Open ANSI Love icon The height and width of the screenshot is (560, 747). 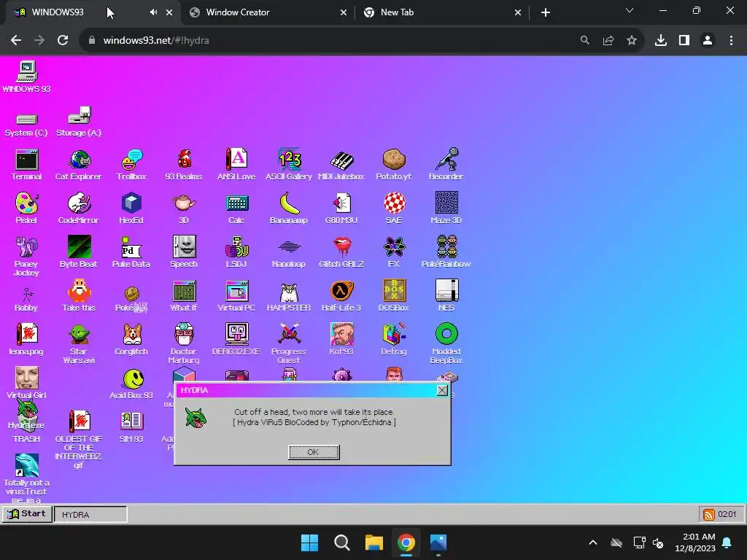pos(236,165)
